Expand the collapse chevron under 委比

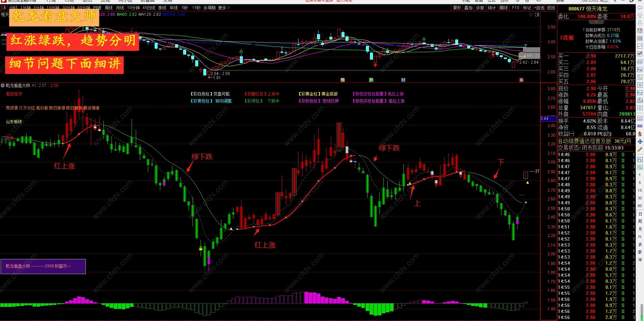coord(597,21)
